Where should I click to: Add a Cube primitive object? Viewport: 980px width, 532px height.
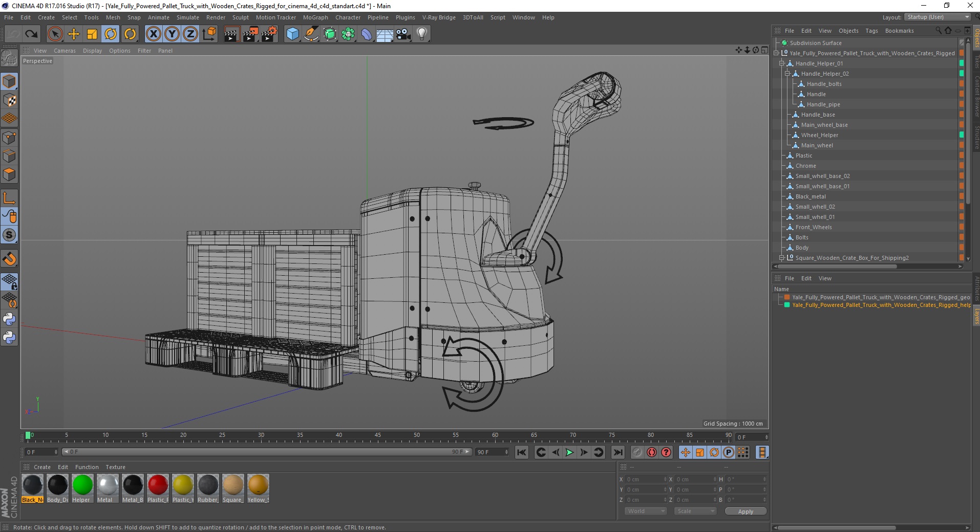(292, 34)
